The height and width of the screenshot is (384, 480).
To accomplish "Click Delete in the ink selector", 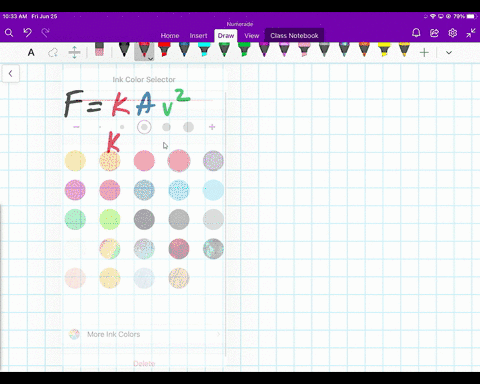I will click(144, 363).
